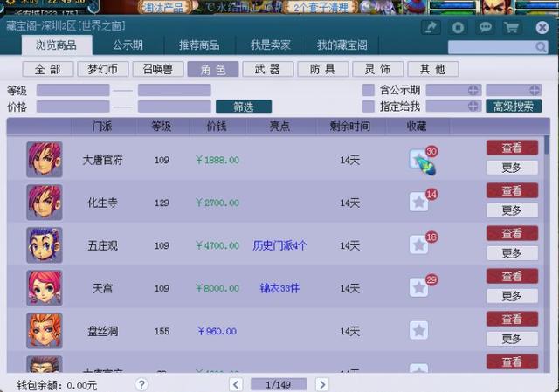Go to previous page arrow
This screenshot has width=559, height=392.
coord(236,384)
